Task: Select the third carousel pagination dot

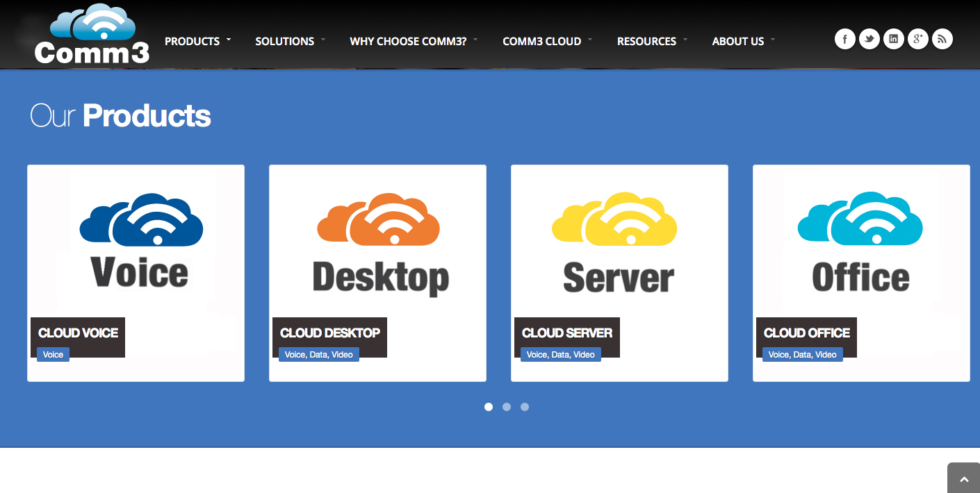Action: (x=525, y=407)
